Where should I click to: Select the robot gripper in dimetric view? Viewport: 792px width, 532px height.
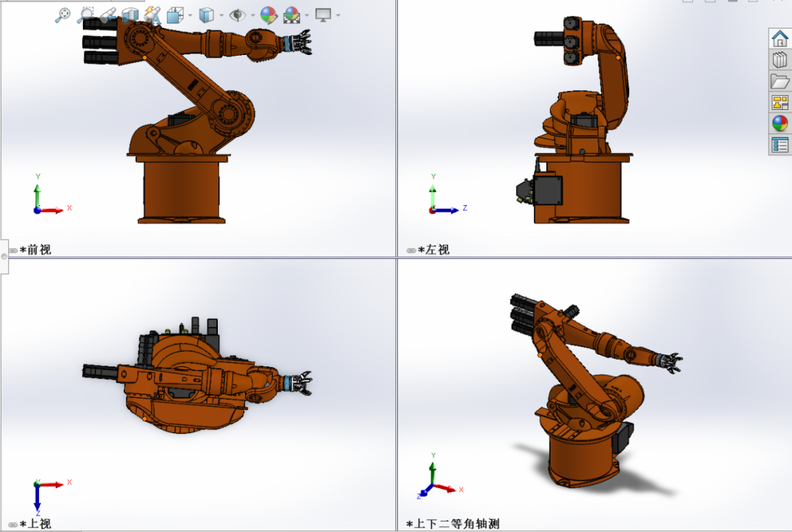671,363
